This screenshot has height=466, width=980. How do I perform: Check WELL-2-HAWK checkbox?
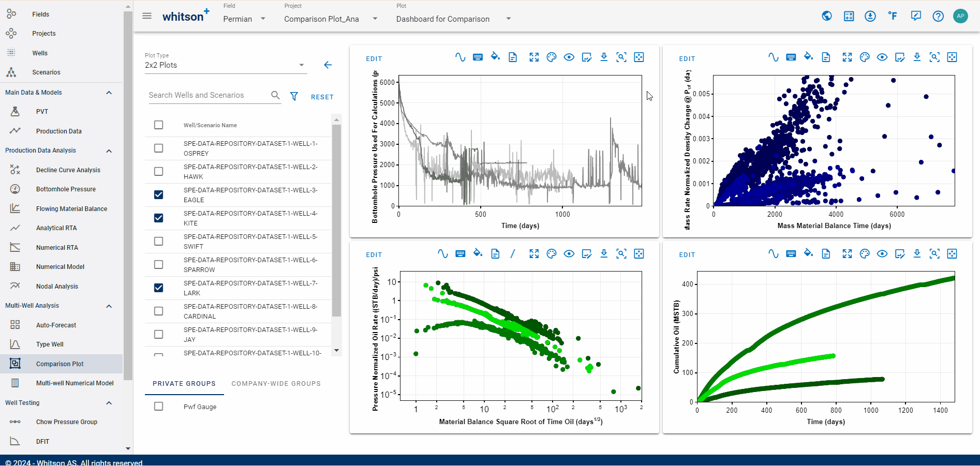[x=159, y=172]
